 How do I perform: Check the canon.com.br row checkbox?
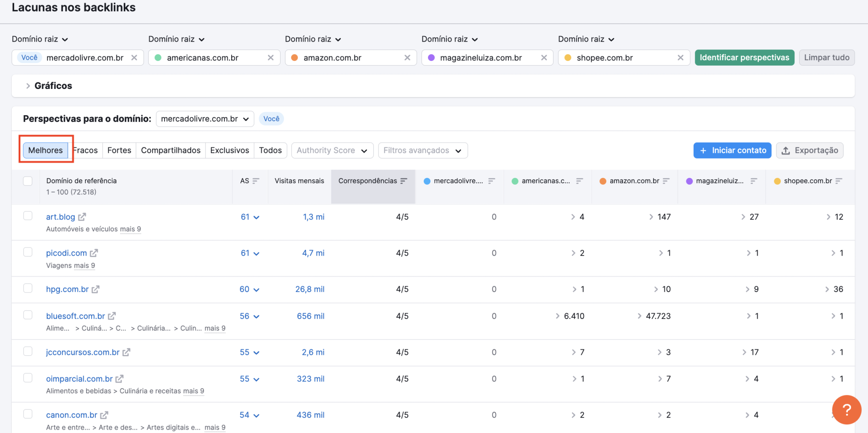(x=28, y=414)
